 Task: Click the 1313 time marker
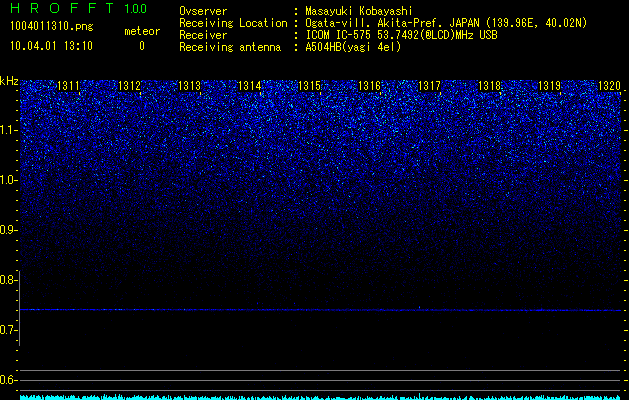pyautogui.click(x=189, y=85)
